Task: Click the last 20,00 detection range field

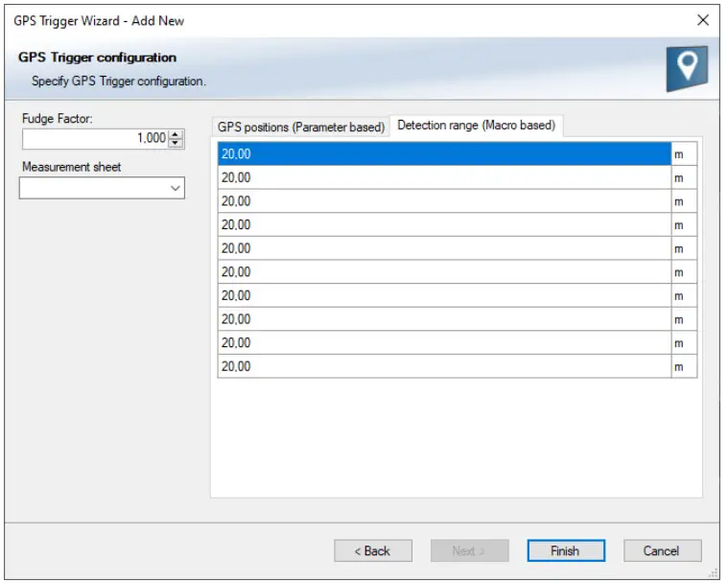Action: pos(444,366)
